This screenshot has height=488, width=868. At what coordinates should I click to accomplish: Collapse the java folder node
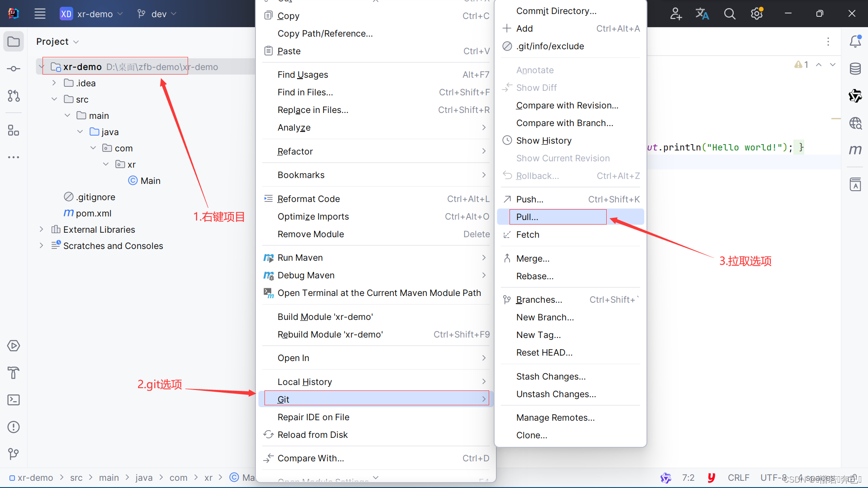[80, 131]
